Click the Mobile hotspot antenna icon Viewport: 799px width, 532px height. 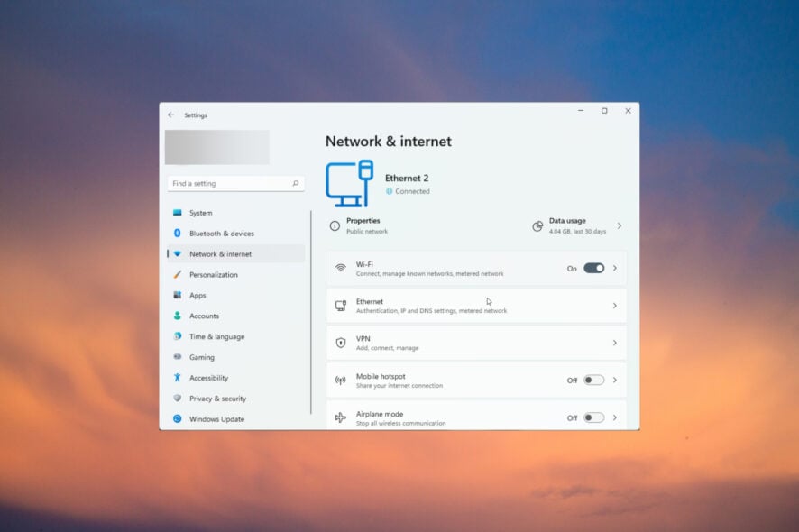tap(341, 381)
